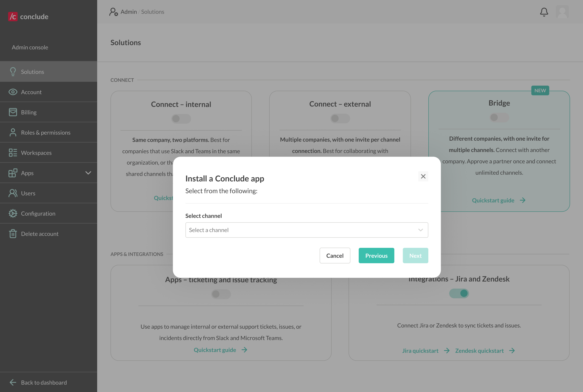Toggle the Connect – internal switch
Screen dimensions: 583x392
(181, 119)
